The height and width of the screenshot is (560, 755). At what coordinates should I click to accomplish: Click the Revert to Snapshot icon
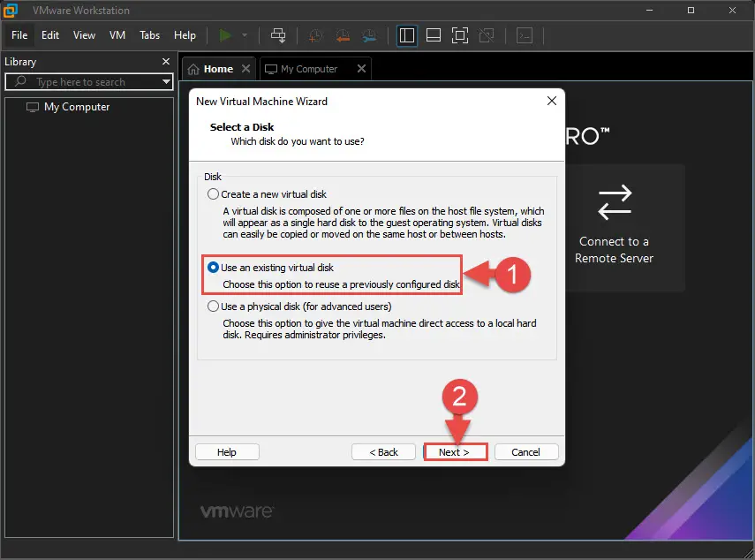coord(343,35)
